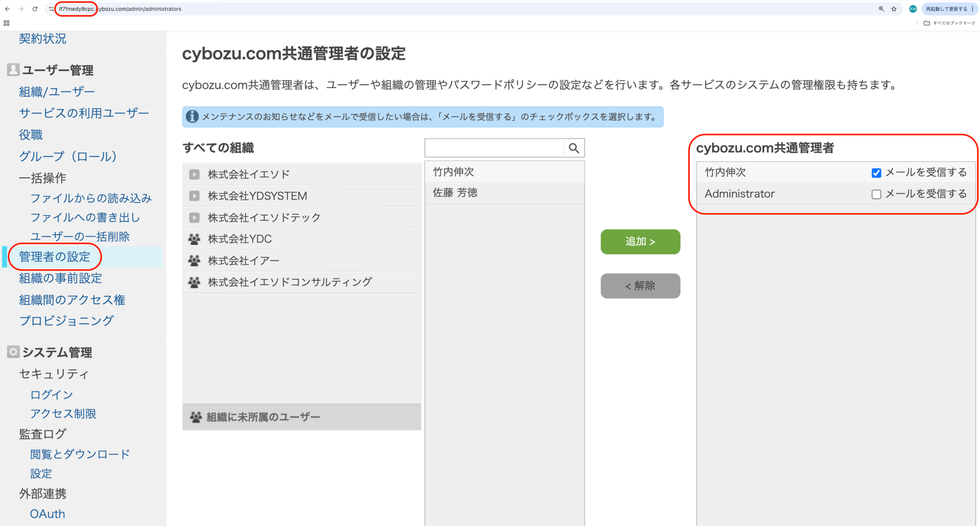The image size is (980, 526).
Task: Select 株式会社イアー in the organization list
Action: click(x=301, y=261)
